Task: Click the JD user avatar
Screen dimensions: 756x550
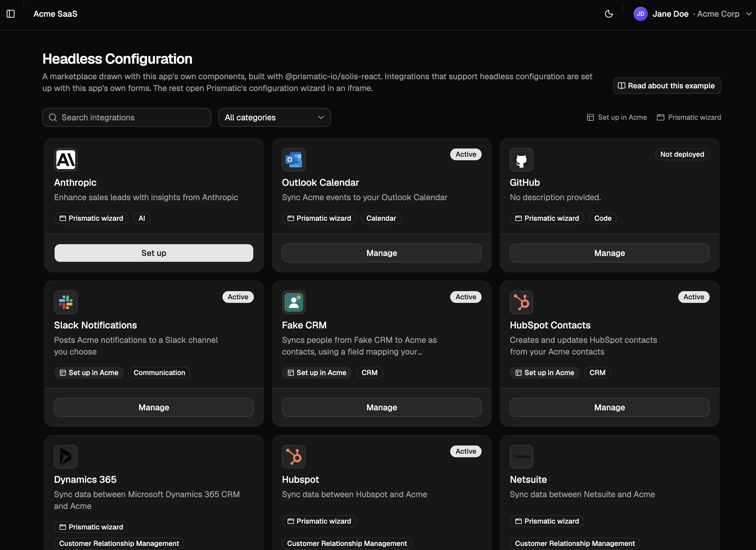Action: point(640,14)
